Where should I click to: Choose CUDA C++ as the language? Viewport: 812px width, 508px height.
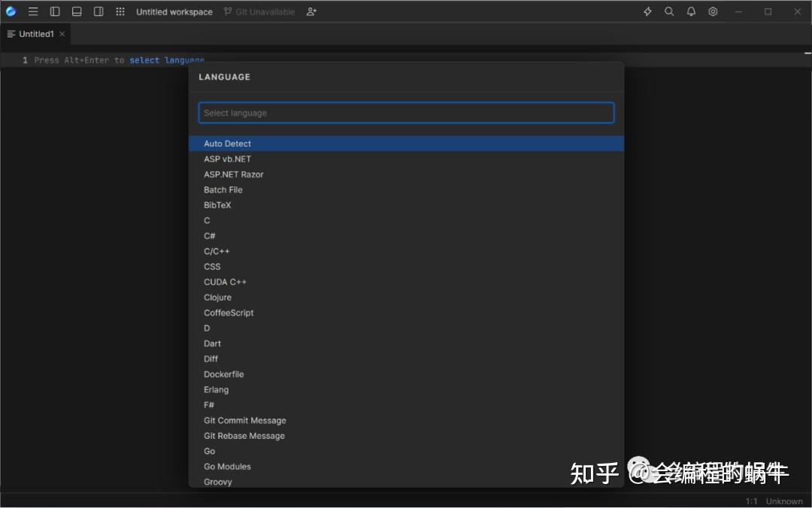pos(225,281)
